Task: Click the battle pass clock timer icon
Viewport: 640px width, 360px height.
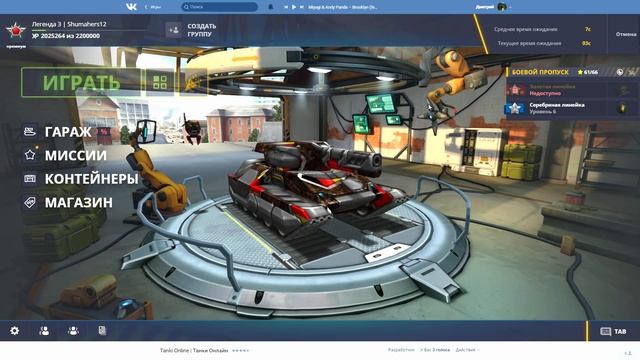Action: 620,72
